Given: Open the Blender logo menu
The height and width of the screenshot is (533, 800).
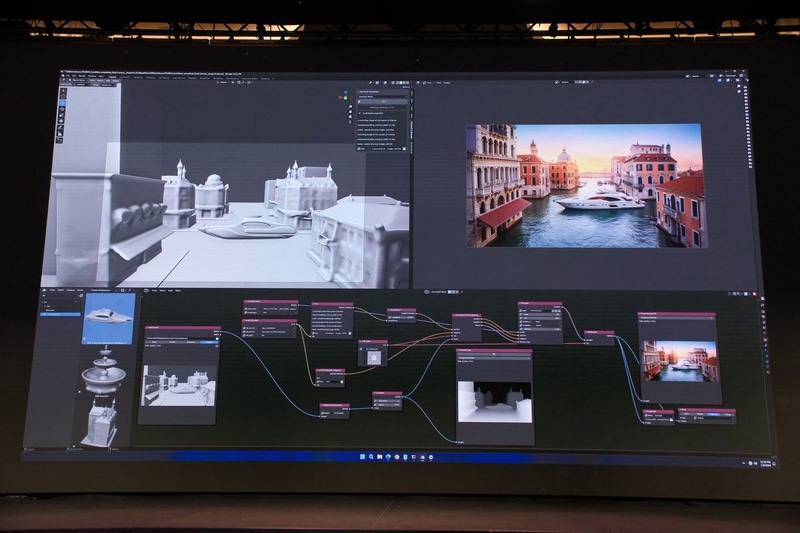Looking at the screenshot, I should (64, 77).
